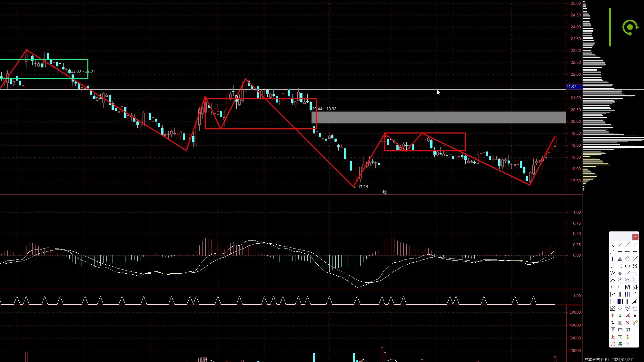Click the red-green up-down arrows icon

(628, 337)
